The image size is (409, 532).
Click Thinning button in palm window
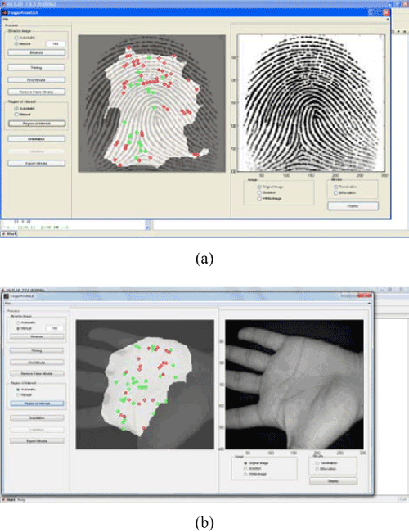pos(37,350)
